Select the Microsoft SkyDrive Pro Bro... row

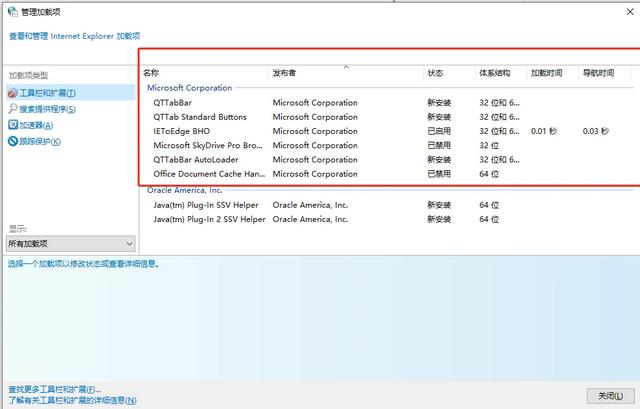coord(388,145)
